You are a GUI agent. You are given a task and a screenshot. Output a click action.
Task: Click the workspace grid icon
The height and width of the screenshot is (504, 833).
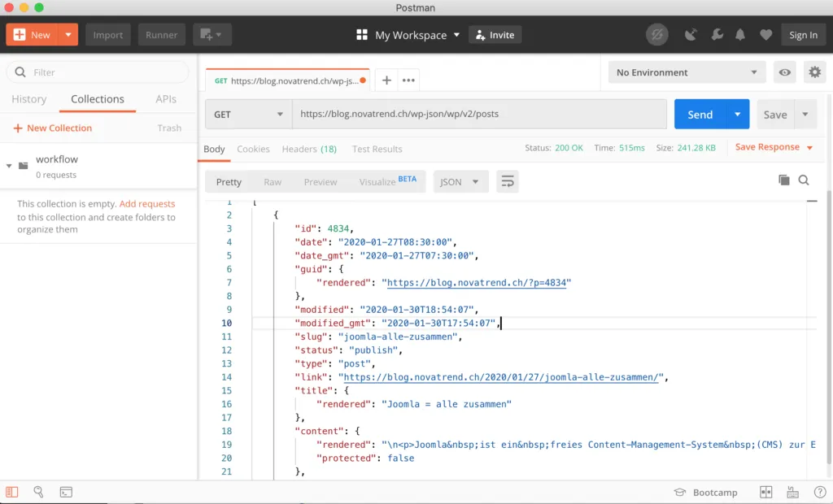(x=362, y=34)
